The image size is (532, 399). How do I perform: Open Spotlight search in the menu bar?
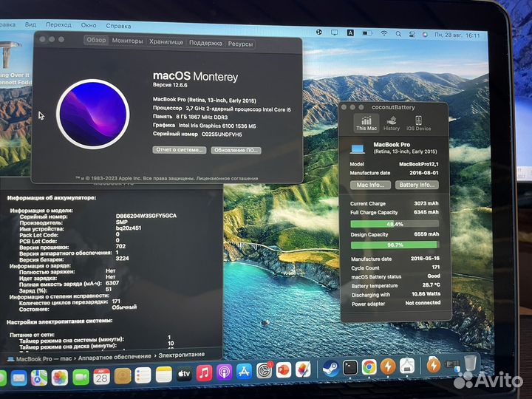[398, 33]
